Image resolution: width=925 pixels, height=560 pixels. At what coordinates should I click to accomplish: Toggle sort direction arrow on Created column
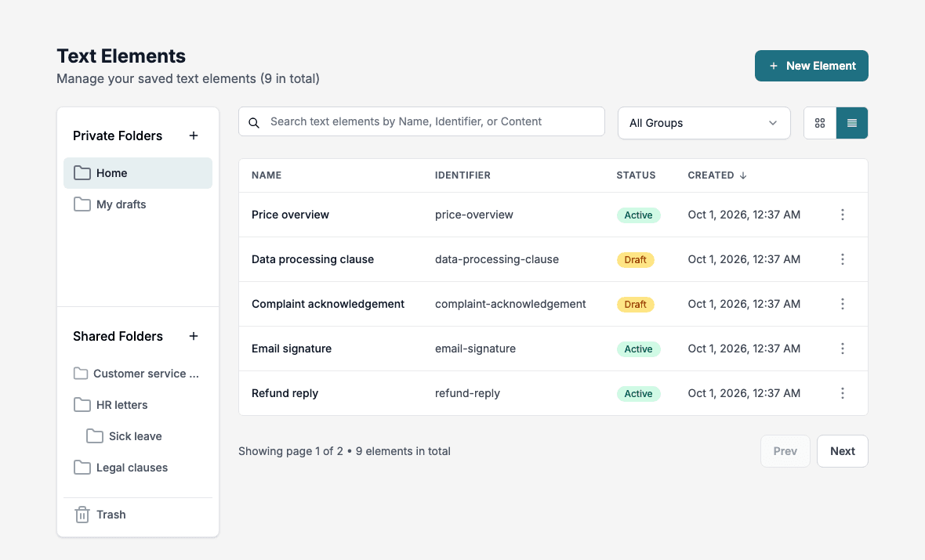pyautogui.click(x=742, y=175)
